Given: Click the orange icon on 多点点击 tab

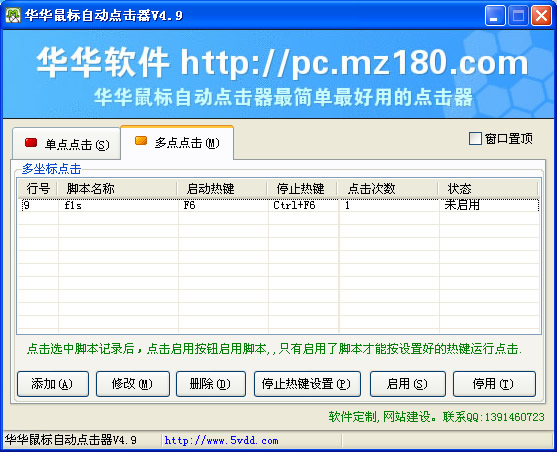Looking at the screenshot, I should click(141, 141).
